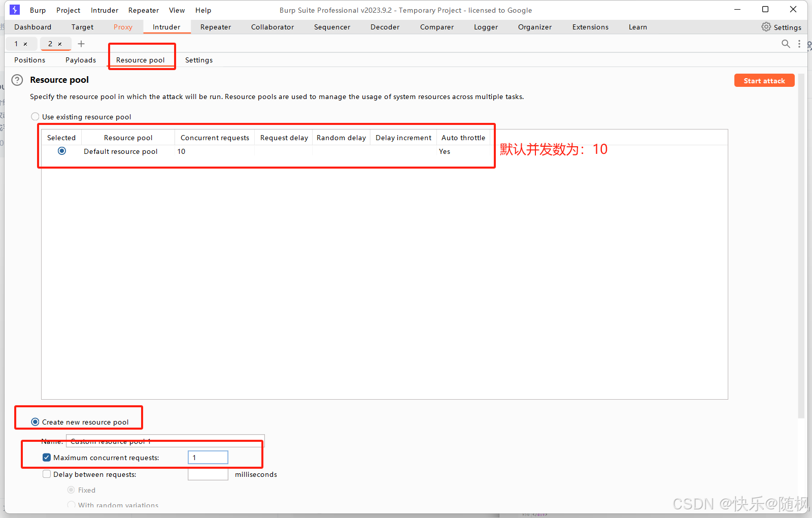The height and width of the screenshot is (518, 812).
Task: Sort by Auto throttle column header
Action: (x=463, y=138)
